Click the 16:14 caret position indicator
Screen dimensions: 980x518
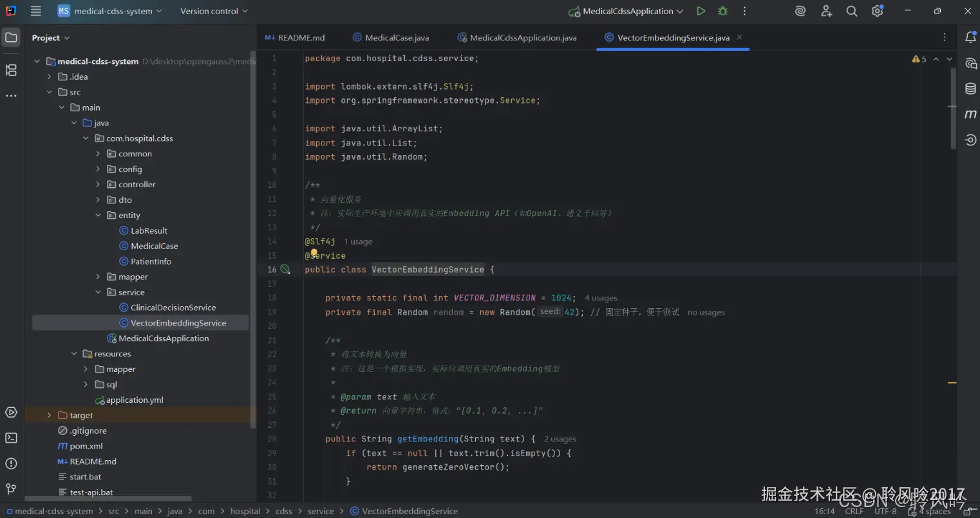click(x=825, y=511)
